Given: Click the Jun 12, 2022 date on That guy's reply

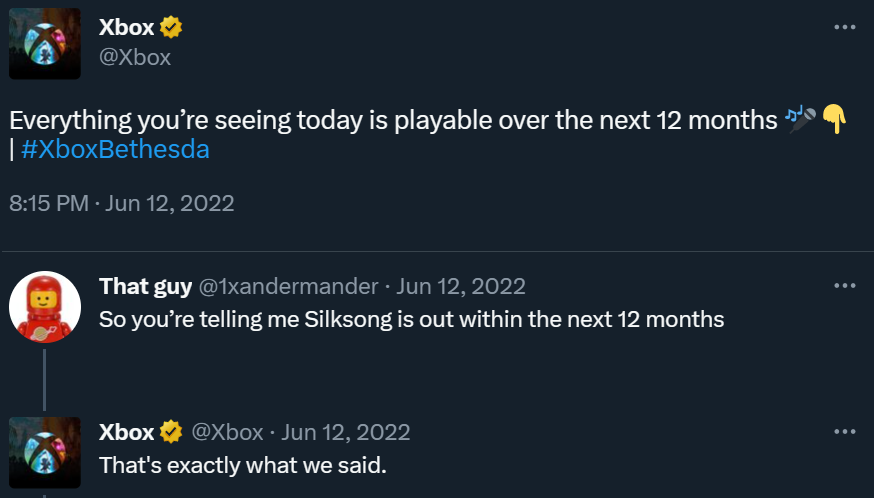Looking at the screenshot, I should 461,287.
